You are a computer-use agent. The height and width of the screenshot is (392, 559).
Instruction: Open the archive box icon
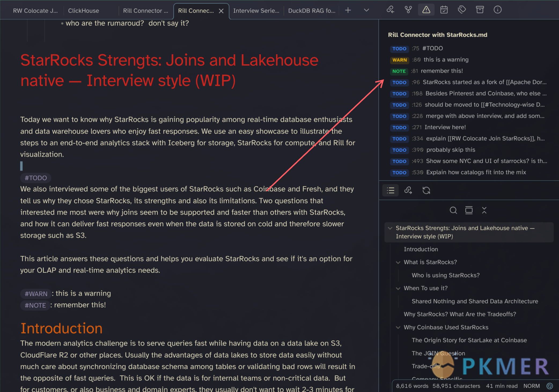pyautogui.click(x=480, y=10)
